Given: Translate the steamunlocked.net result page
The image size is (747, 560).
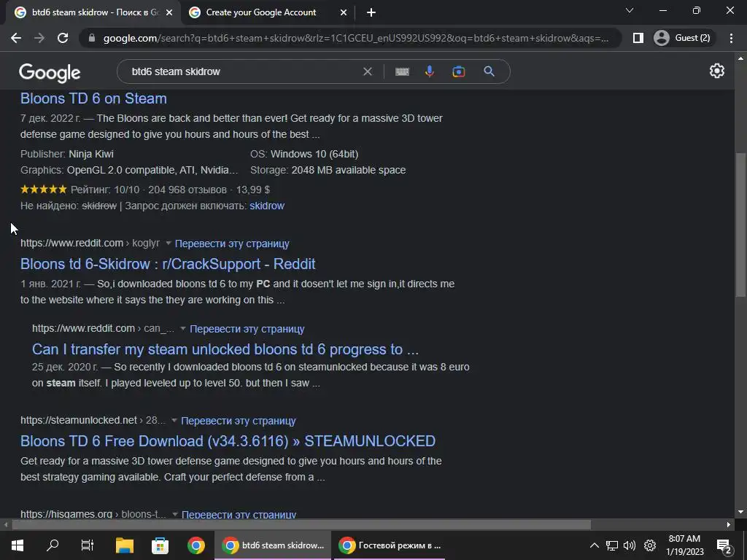Looking at the screenshot, I should (x=239, y=421).
